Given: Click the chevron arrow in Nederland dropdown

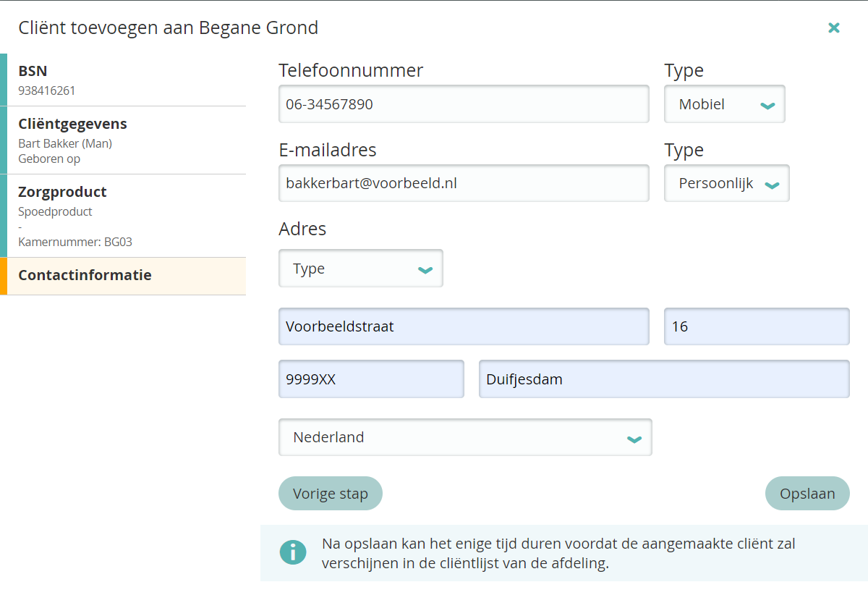Looking at the screenshot, I should (634, 439).
